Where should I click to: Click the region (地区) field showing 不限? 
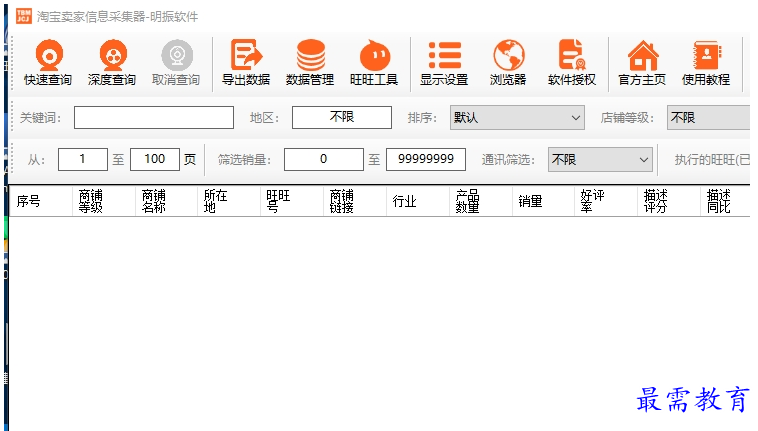342,117
